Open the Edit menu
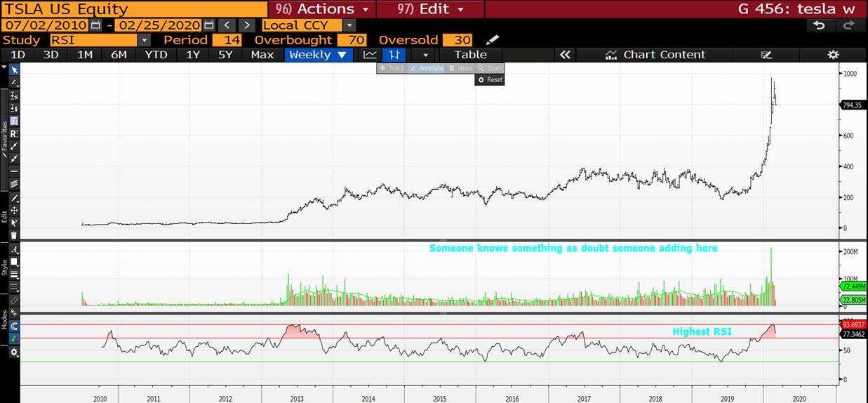 pyautogui.click(x=430, y=9)
